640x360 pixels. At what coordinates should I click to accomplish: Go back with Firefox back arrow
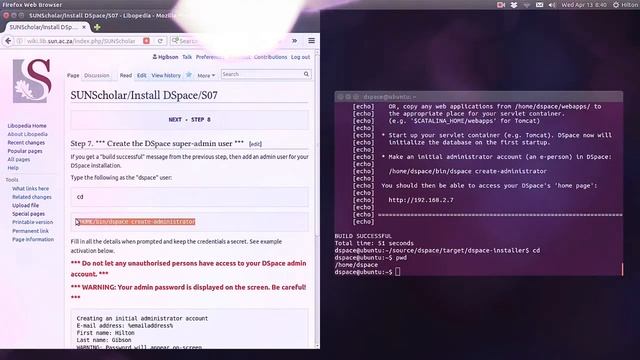pos(8,41)
